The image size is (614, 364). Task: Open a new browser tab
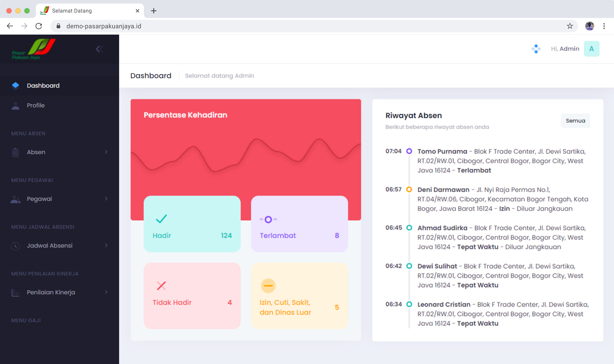point(154,11)
